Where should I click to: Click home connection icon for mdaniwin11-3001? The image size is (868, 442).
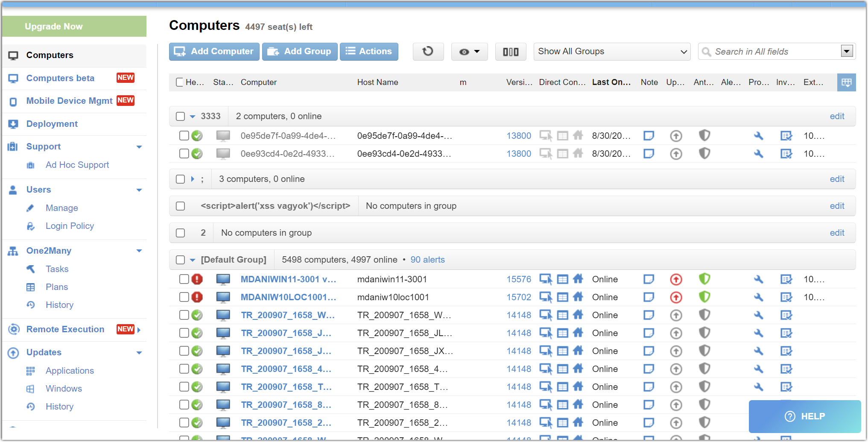[578, 279]
